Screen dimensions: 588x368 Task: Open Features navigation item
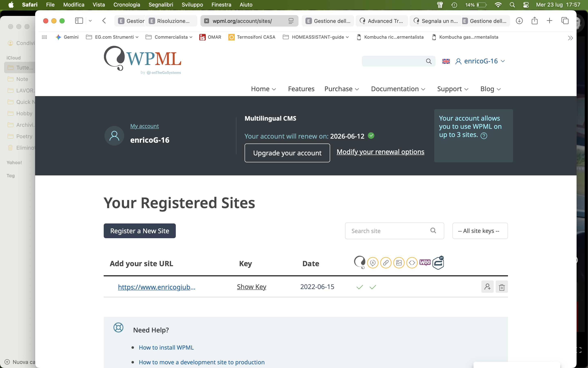(x=301, y=89)
